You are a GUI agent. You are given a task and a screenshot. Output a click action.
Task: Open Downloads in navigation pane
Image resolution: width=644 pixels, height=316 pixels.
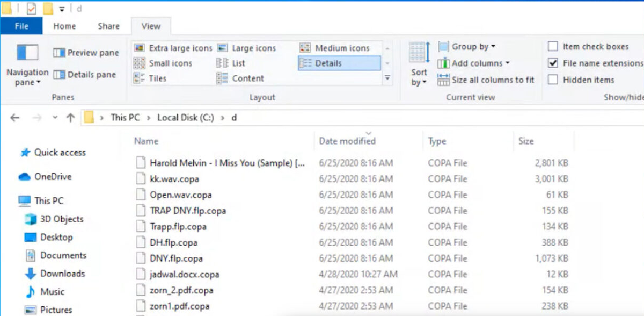[x=55, y=274]
